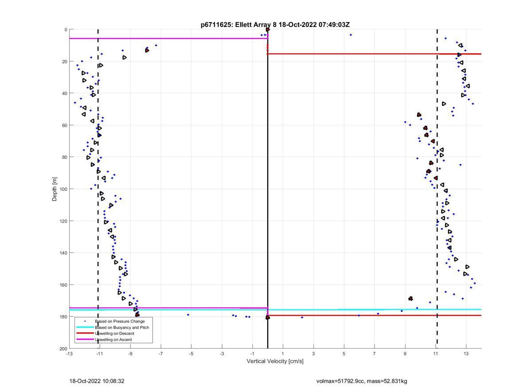Click depth axis tick label 120
The image size is (532, 392).
[63, 221]
